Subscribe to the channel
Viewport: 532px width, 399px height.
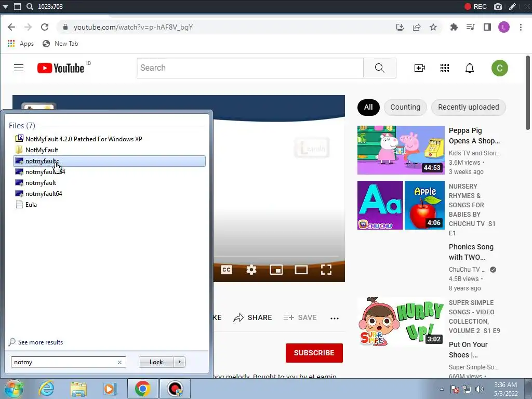[314, 353]
